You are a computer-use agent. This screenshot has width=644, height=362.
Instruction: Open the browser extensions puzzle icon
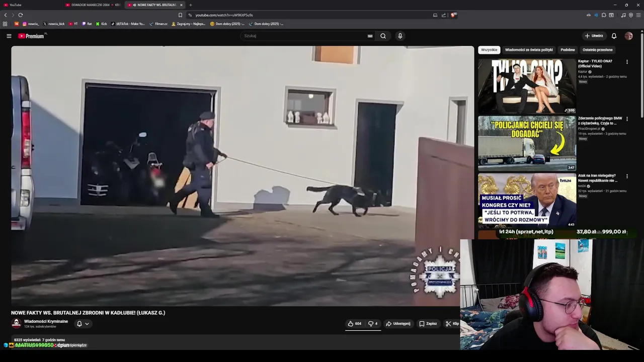click(x=604, y=15)
